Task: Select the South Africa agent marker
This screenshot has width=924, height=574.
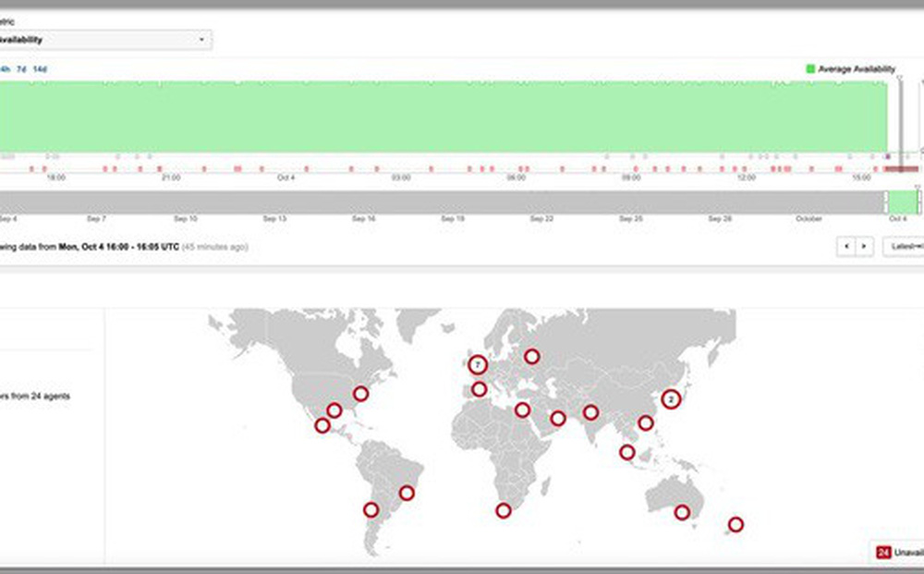Action: pos(504,510)
